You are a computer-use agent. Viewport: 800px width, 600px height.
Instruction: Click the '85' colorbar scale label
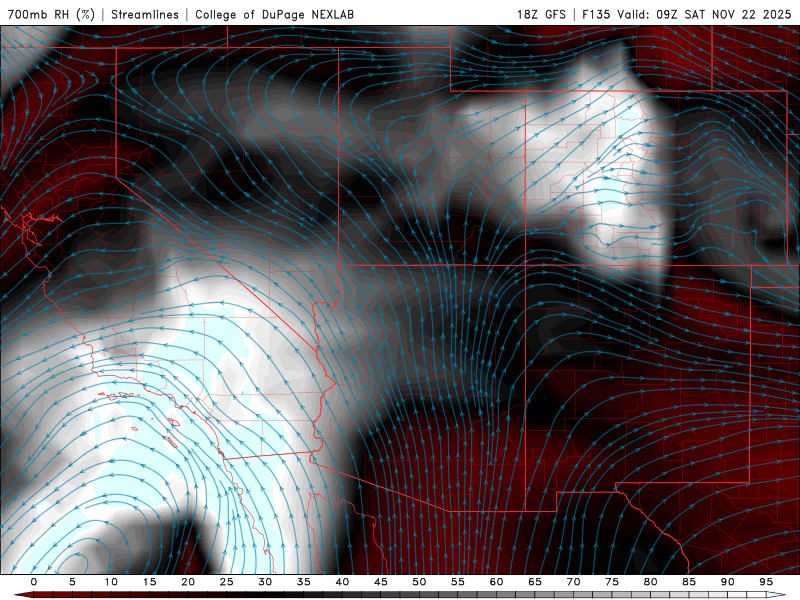(x=688, y=582)
